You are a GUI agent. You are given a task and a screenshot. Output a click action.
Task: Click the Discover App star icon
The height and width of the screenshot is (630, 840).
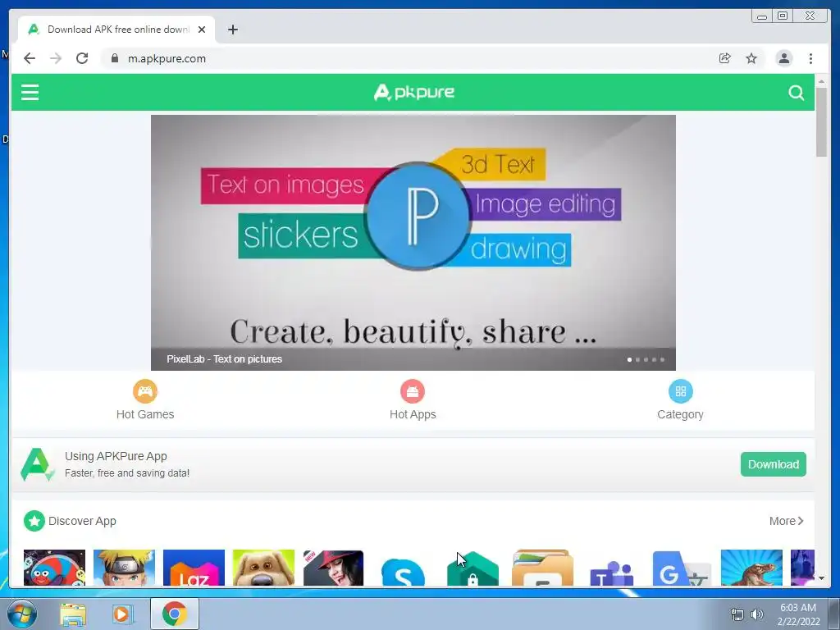[x=34, y=521]
